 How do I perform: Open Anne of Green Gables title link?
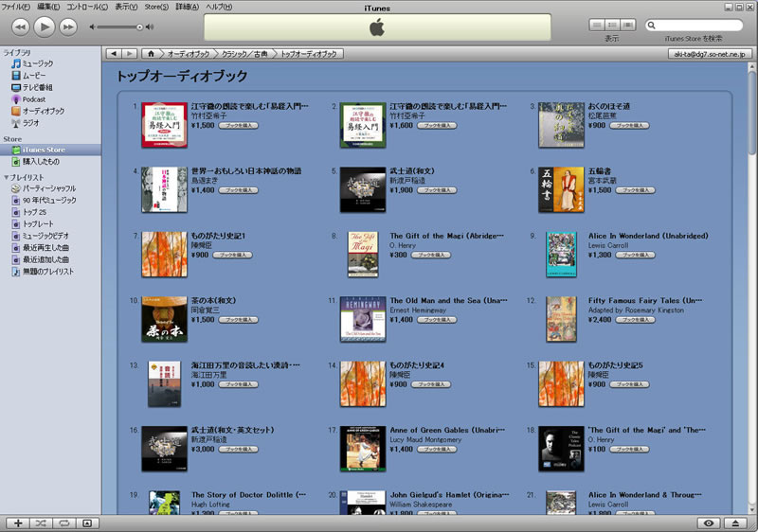coord(447,430)
